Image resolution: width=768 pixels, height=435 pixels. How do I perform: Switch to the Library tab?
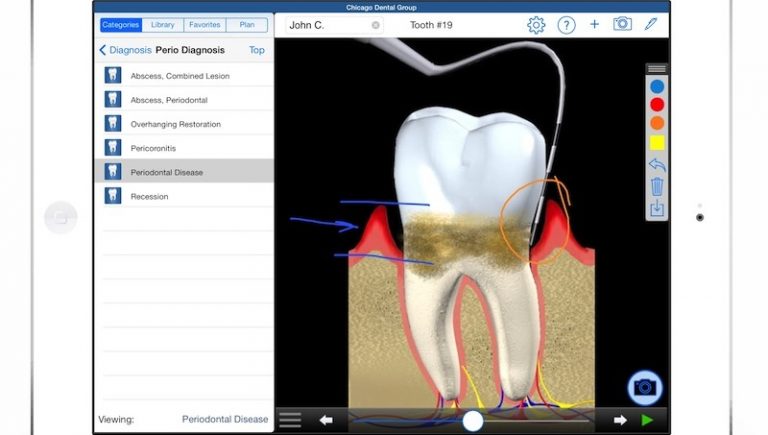point(162,25)
